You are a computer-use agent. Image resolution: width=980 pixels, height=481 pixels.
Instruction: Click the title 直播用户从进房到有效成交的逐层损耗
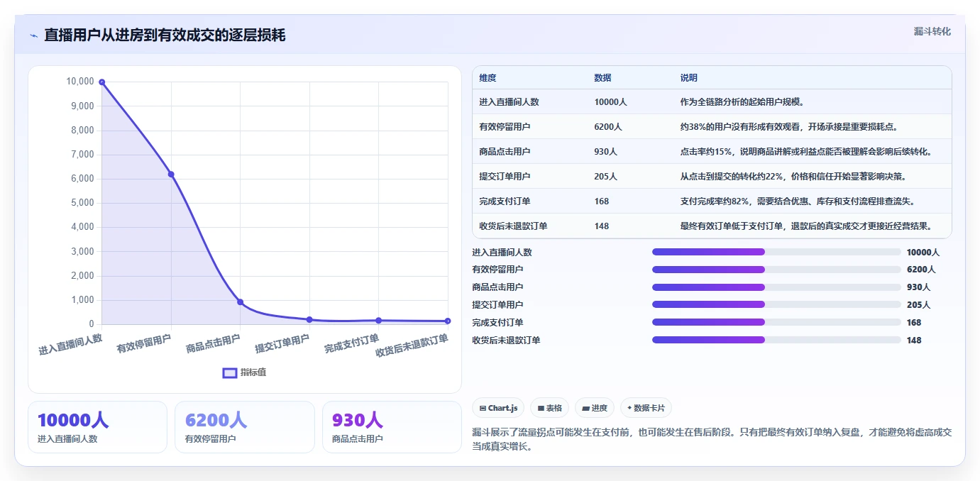[165, 35]
